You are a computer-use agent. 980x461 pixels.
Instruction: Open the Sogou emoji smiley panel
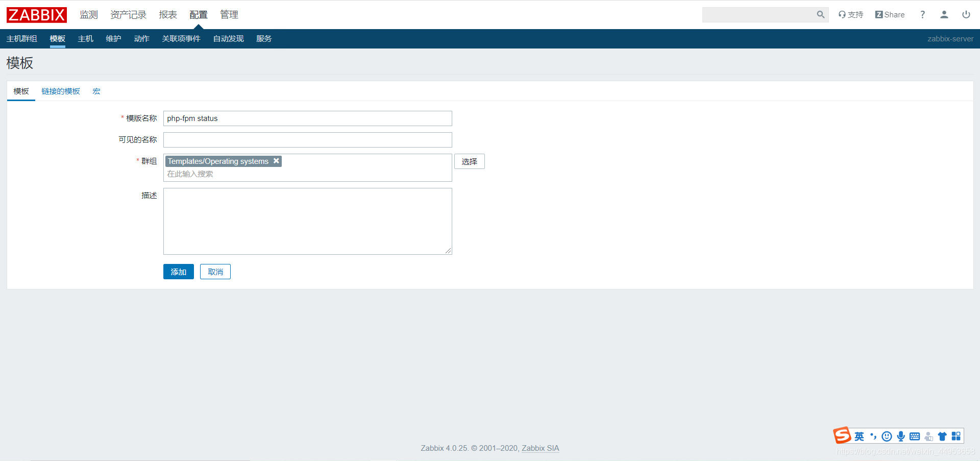(887, 436)
